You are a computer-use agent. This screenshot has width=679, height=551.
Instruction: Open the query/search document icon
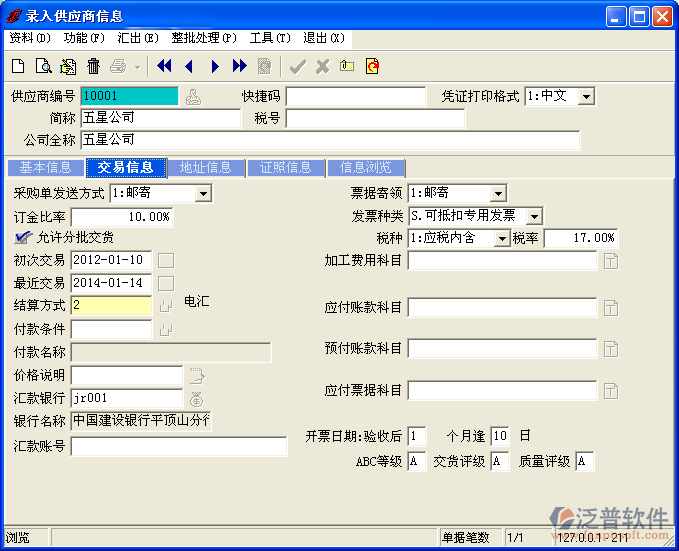tap(43, 66)
